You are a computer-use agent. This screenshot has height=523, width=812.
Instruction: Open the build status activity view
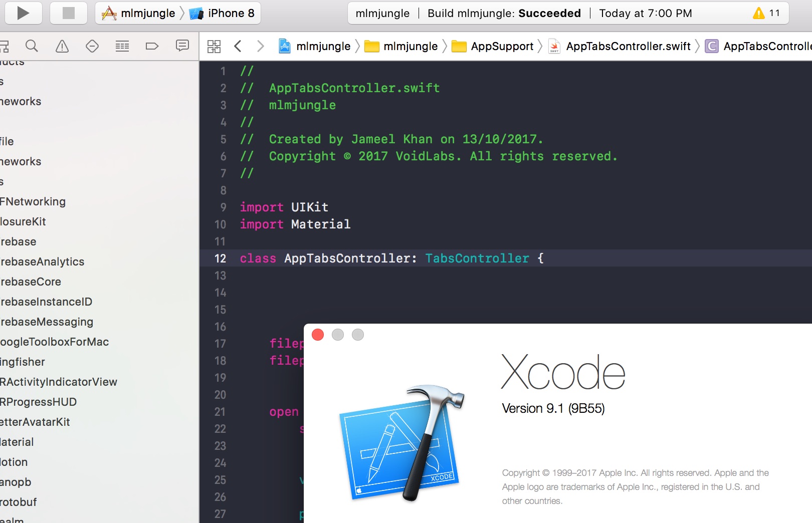coord(568,13)
